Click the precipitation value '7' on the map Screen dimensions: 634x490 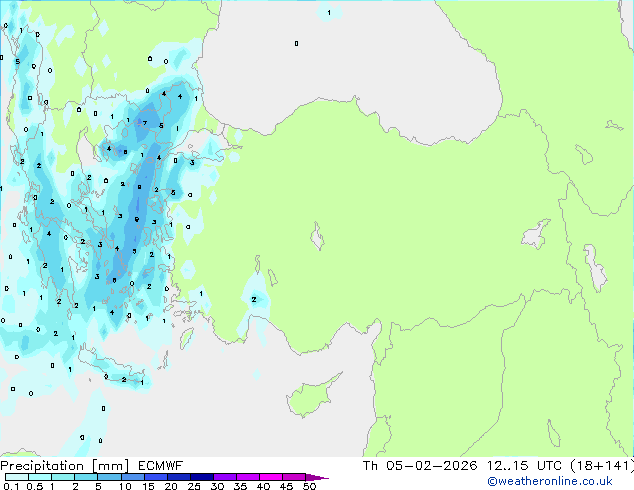coord(145,123)
